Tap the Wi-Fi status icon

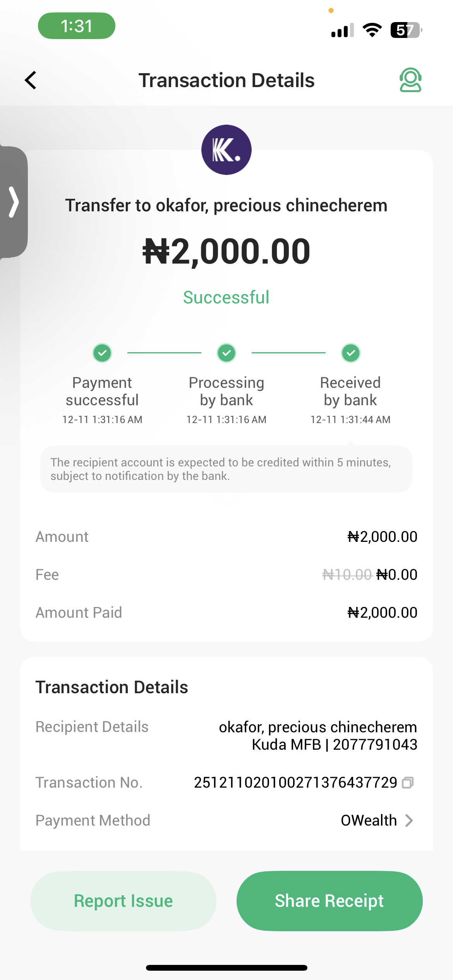[372, 30]
